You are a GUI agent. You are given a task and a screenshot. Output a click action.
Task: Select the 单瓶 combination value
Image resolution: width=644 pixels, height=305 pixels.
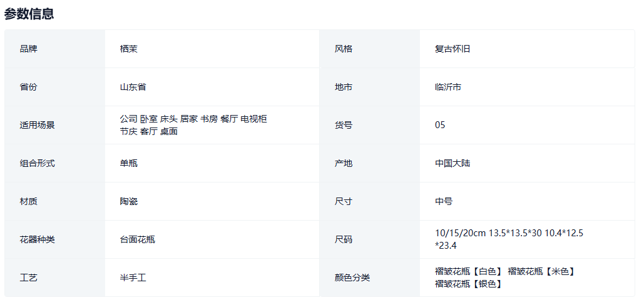click(128, 163)
